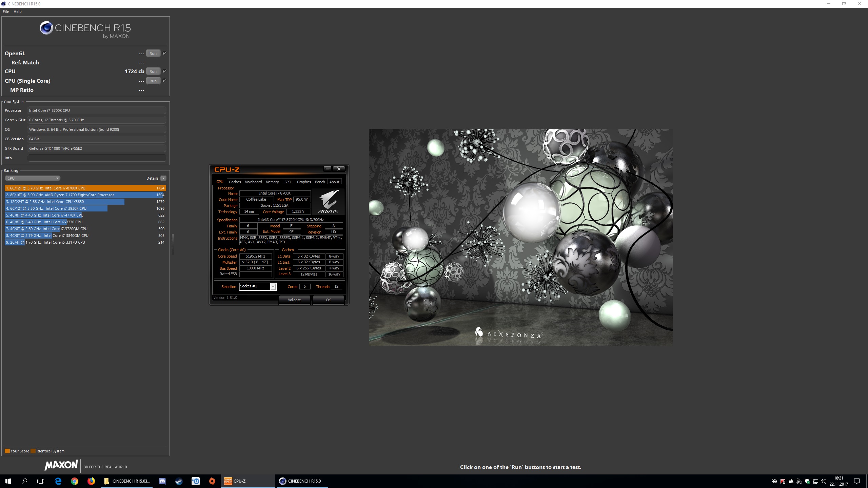The width and height of the screenshot is (868, 488).
Task: Open the Windows Start menu
Action: coord(8,481)
